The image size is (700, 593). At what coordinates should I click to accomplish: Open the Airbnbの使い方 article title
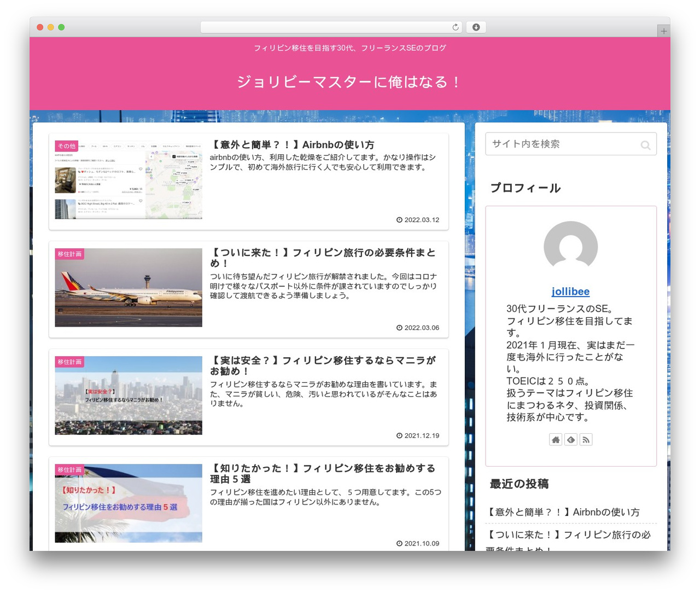click(292, 145)
